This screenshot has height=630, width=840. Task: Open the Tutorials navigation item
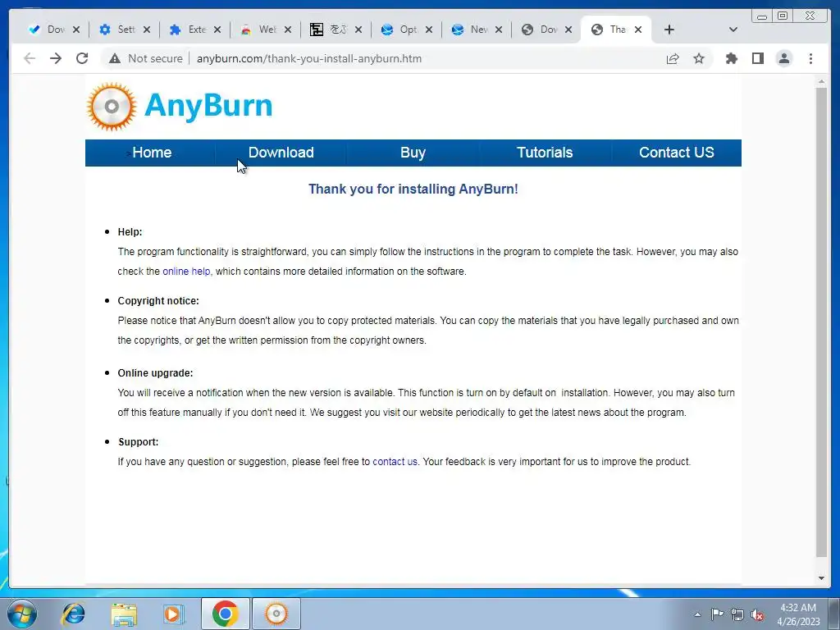[545, 153]
